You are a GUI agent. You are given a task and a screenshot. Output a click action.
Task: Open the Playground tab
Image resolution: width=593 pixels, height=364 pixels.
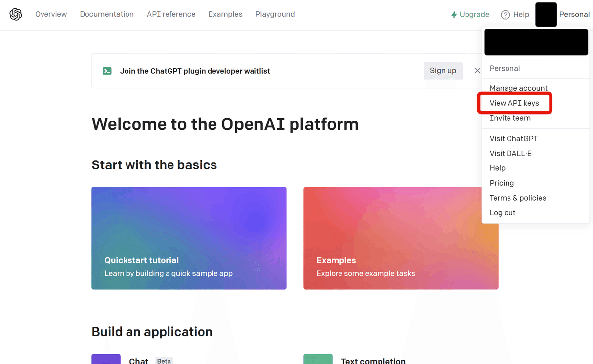(275, 14)
